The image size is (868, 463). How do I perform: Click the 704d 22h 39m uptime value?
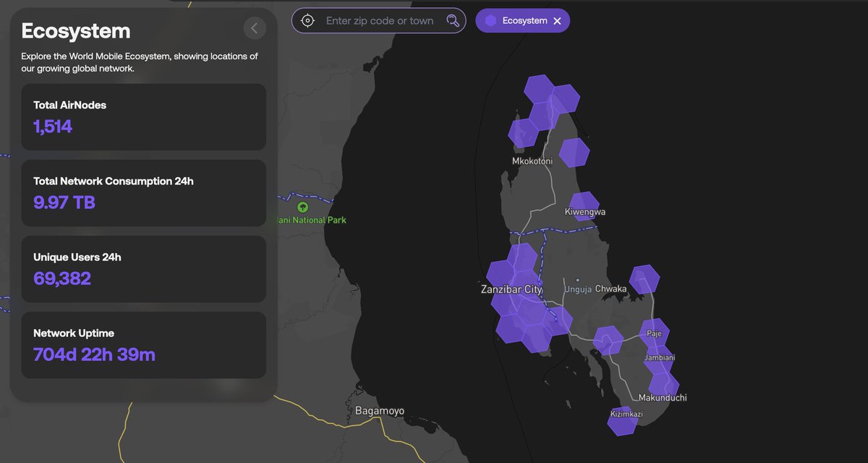pos(94,354)
